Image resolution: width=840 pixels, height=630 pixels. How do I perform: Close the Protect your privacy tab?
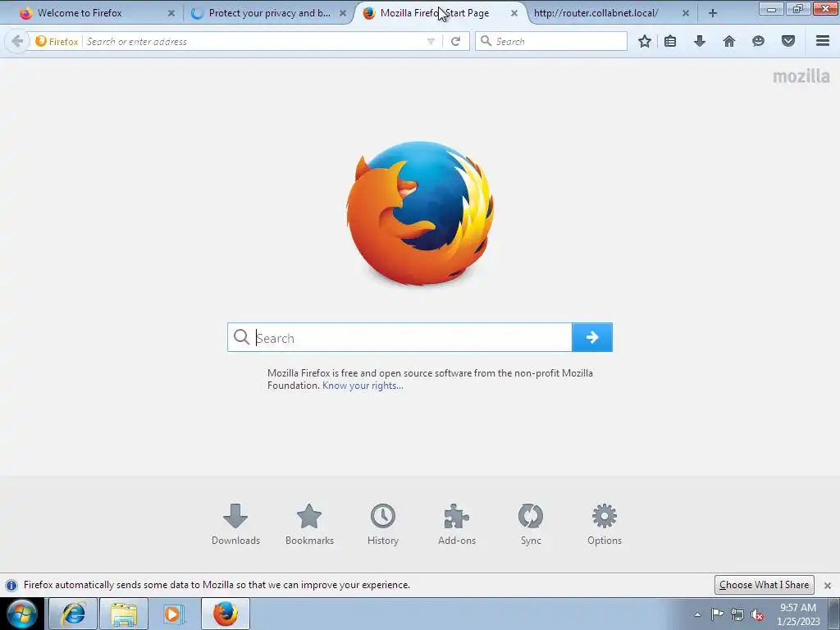pyautogui.click(x=343, y=13)
